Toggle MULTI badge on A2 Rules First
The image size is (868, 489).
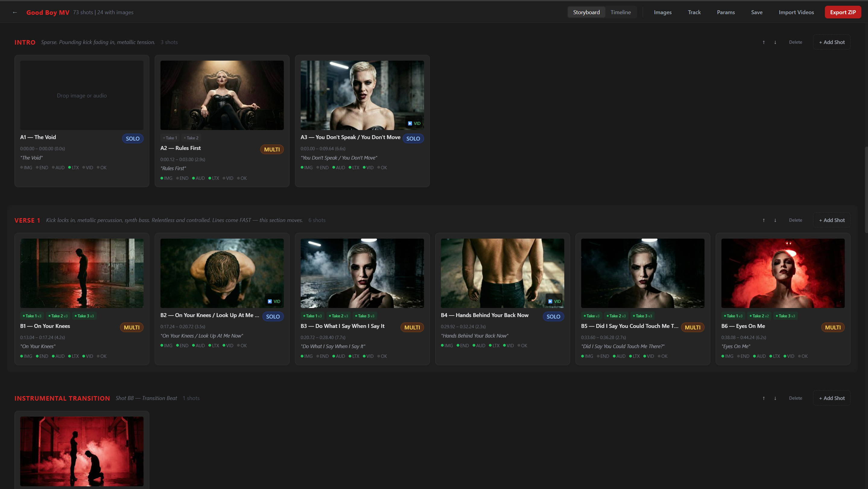271,149
